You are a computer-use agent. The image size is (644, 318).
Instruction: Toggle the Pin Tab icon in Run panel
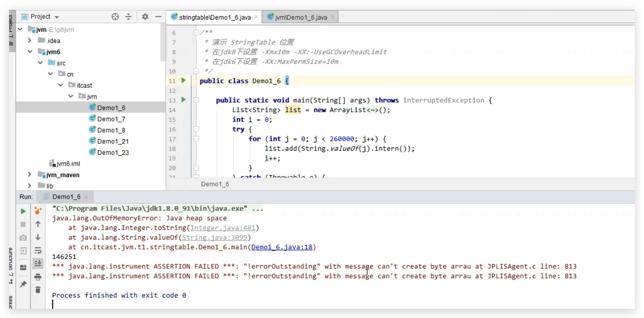tap(23, 284)
